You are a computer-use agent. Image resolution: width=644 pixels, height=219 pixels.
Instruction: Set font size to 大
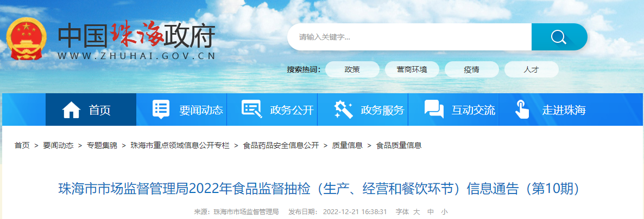[416, 212]
